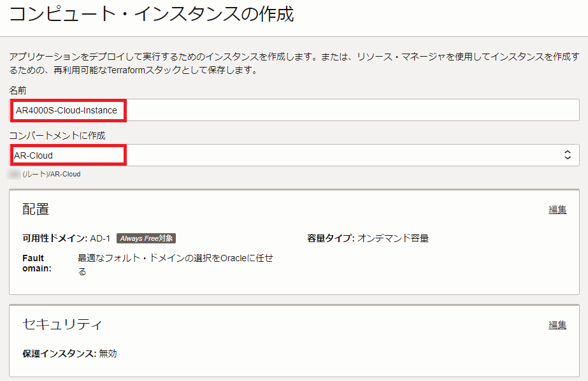Click the Fault domain label
This screenshot has height=381, width=588.
(36, 263)
